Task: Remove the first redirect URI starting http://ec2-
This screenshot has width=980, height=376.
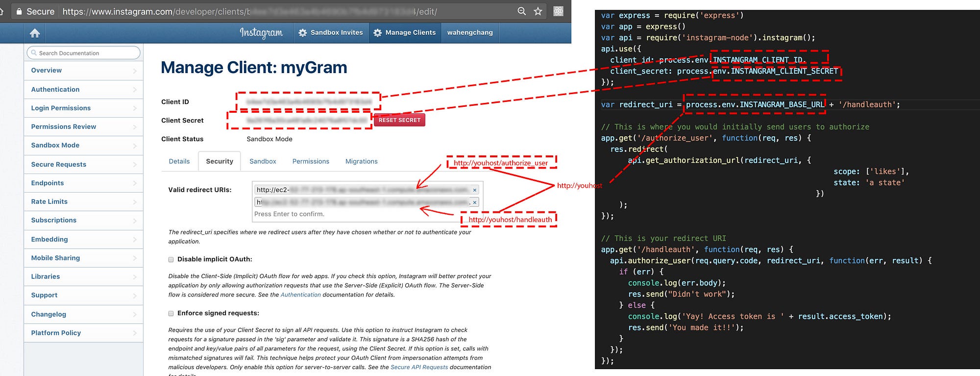Action: [474, 190]
